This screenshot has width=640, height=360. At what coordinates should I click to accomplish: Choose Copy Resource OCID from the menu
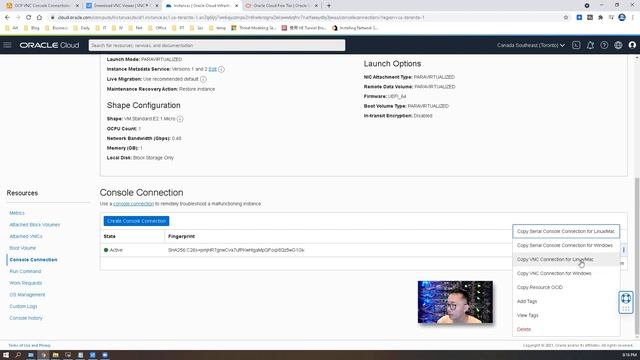[x=566, y=287]
